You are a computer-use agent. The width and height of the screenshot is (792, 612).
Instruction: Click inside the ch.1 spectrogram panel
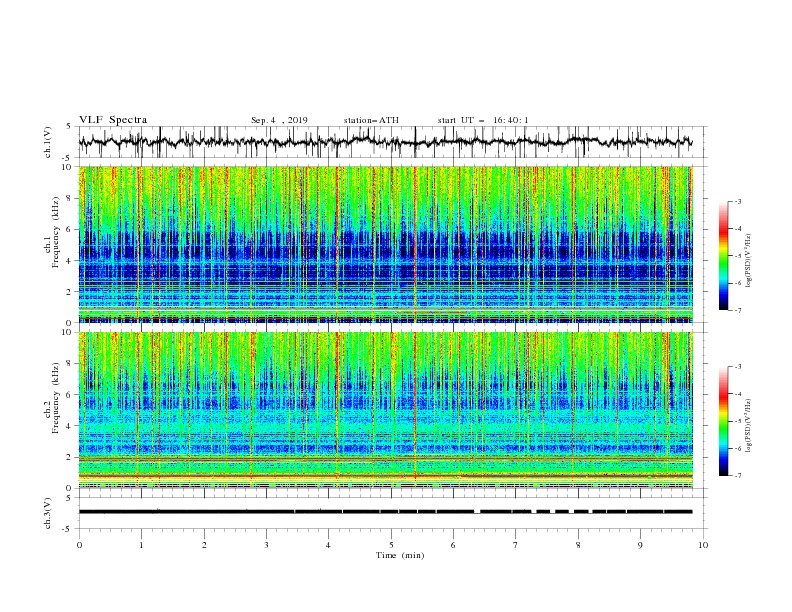pyautogui.click(x=385, y=244)
